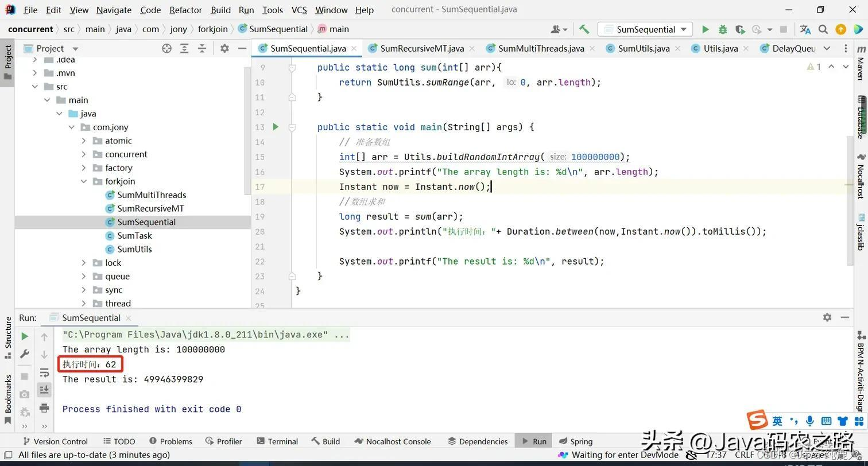The image size is (868, 466).
Task: Debug the SumSequential configuration
Action: pyautogui.click(x=722, y=29)
